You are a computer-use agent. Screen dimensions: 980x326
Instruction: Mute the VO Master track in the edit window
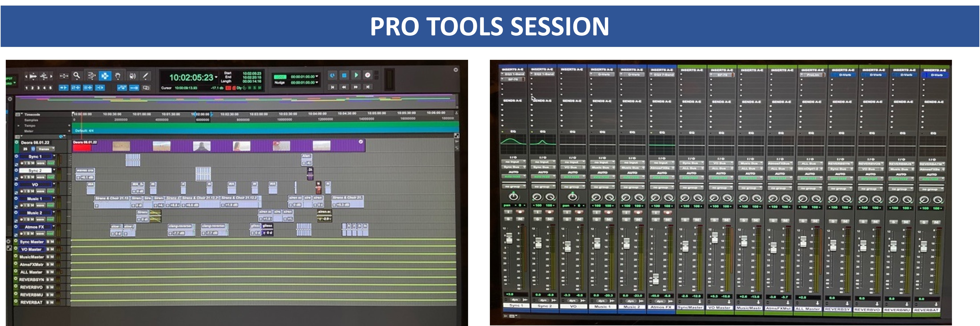[53, 249]
